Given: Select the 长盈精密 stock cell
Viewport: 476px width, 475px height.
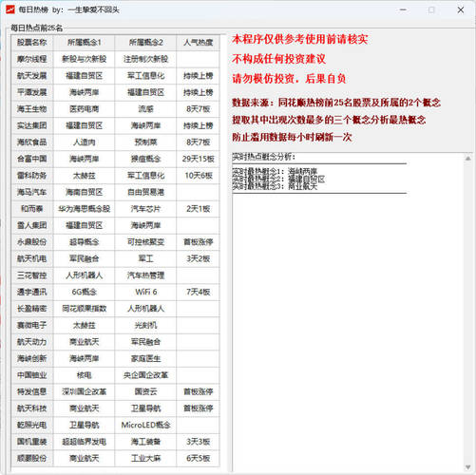Looking at the screenshot, I should click(32, 309).
